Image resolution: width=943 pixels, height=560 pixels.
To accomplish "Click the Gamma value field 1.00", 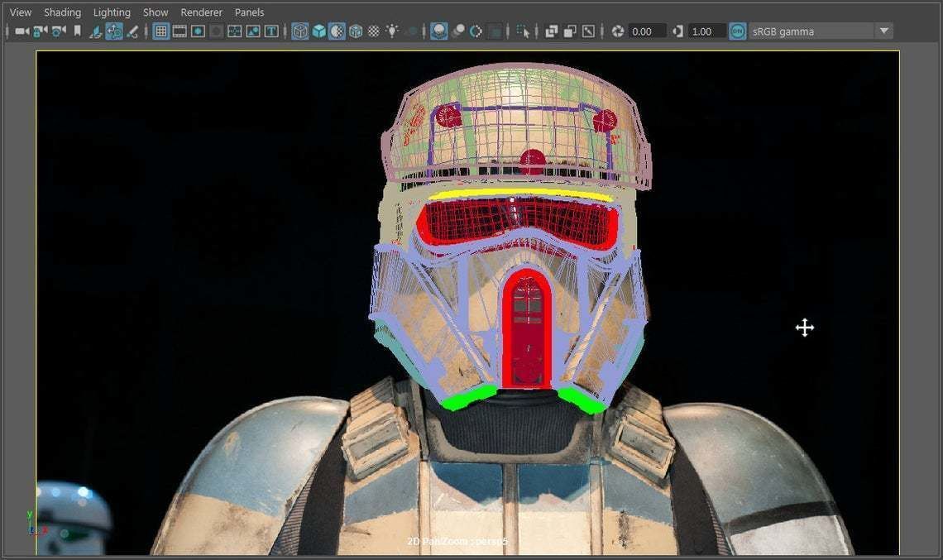I will coord(706,31).
